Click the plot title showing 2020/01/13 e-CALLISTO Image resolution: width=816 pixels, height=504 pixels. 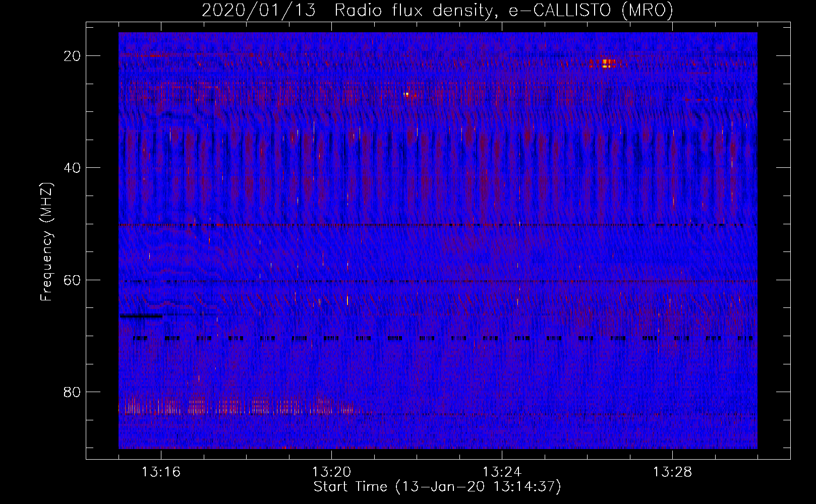[437, 11]
